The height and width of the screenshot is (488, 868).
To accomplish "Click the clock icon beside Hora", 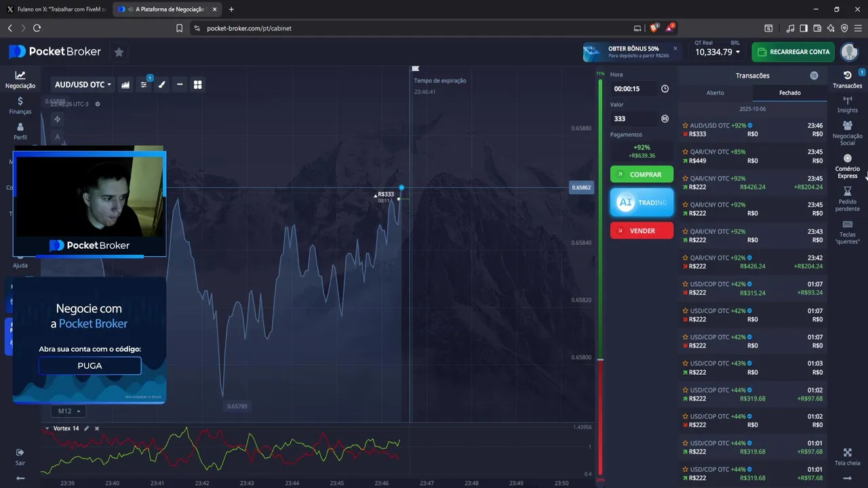I will click(665, 89).
